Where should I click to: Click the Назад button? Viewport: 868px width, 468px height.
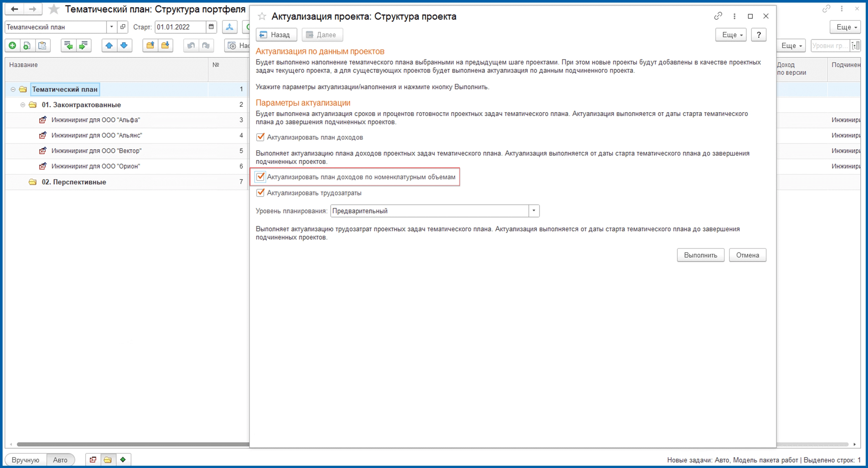tap(276, 35)
